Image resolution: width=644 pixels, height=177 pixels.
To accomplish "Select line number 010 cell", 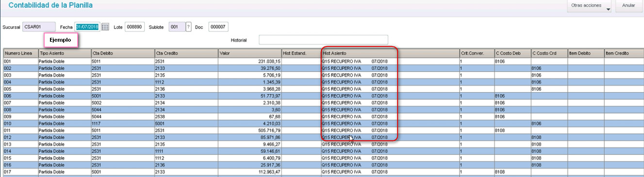I will pos(20,124).
